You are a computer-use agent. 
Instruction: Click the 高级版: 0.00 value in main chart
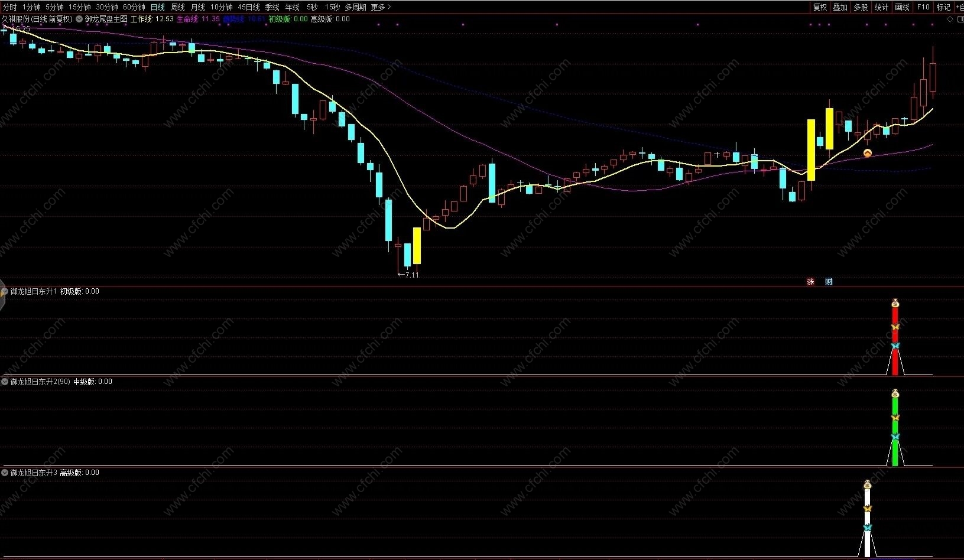click(x=330, y=19)
